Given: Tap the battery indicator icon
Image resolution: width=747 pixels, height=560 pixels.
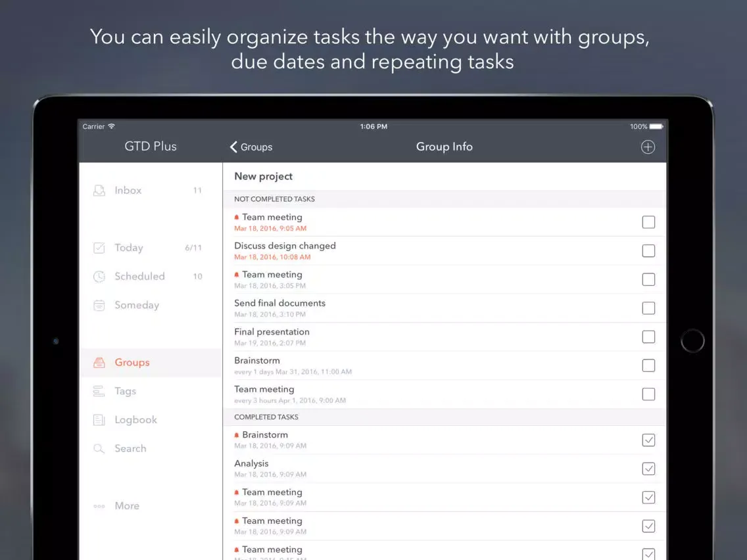Looking at the screenshot, I should pos(656,126).
